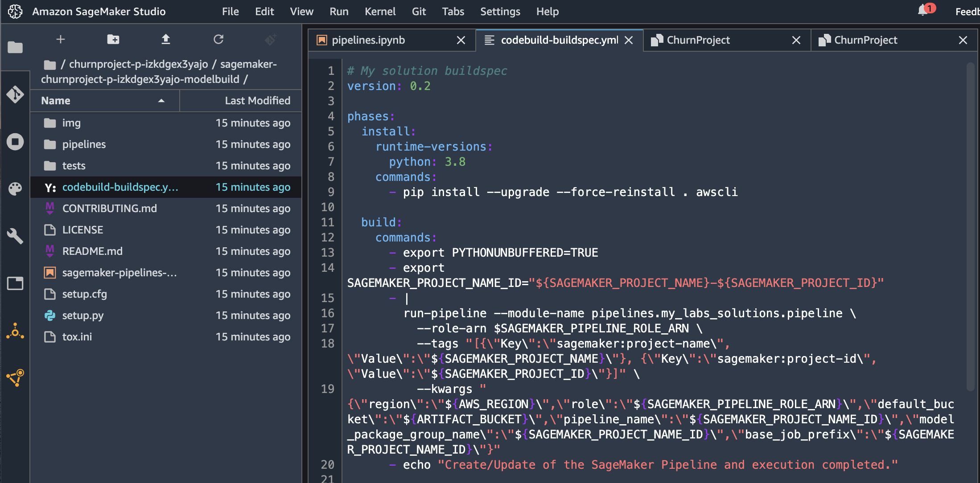The height and width of the screenshot is (483, 980).
Task: Open the Kernel menu
Action: (380, 12)
